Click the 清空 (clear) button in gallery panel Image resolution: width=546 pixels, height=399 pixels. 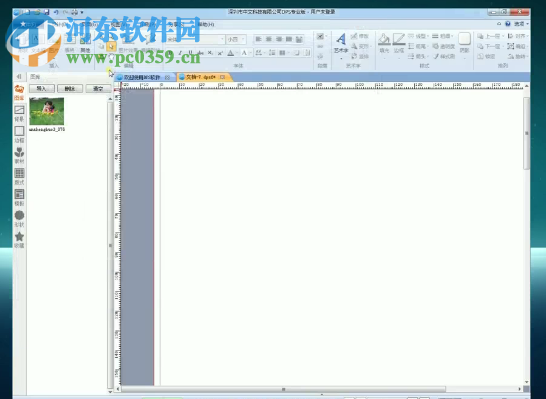coord(98,88)
